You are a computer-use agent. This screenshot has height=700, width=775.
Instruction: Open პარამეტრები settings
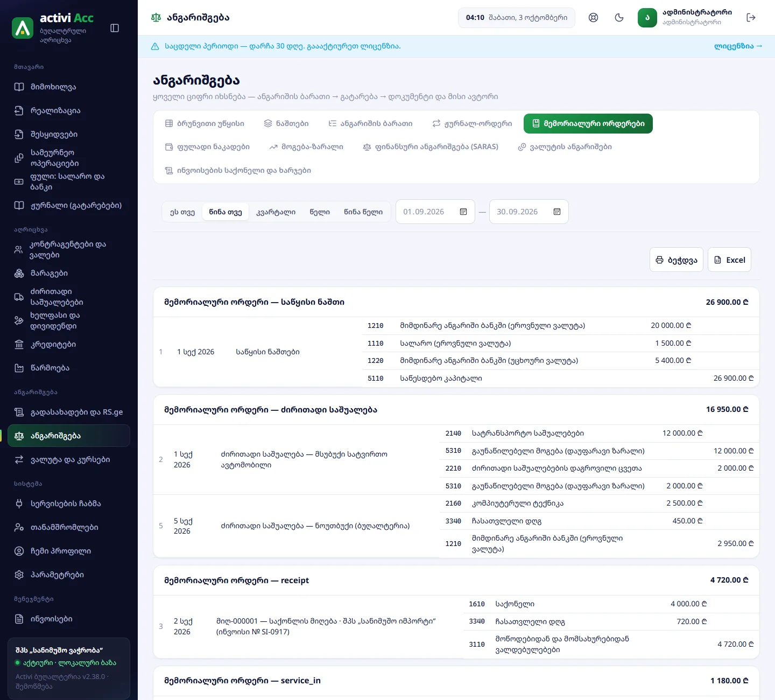coord(69,575)
